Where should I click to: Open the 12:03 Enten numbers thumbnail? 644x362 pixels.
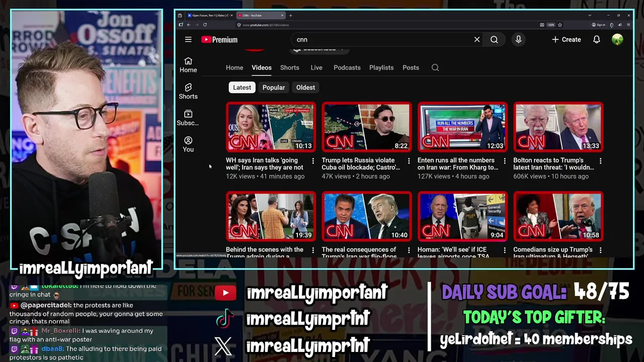pos(462,127)
